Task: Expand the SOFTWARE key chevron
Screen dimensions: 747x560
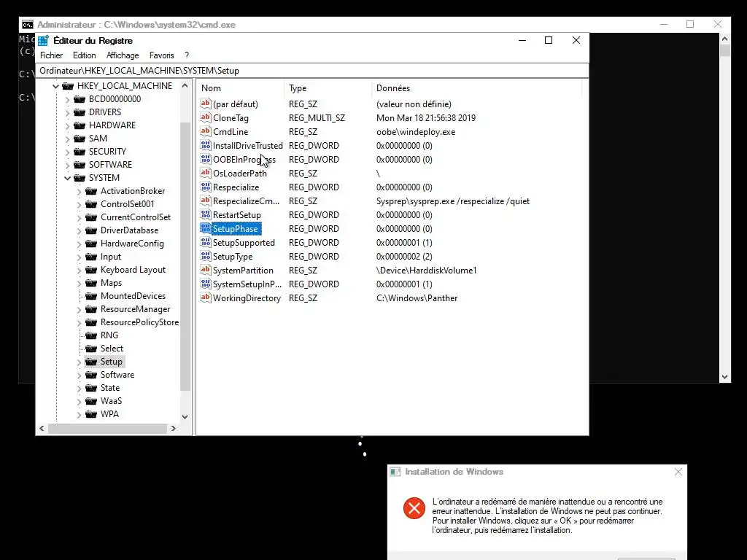Action: [x=67, y=166]
